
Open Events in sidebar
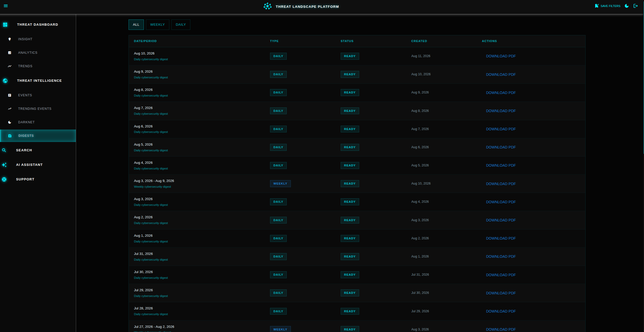click(x=25, y=95)
